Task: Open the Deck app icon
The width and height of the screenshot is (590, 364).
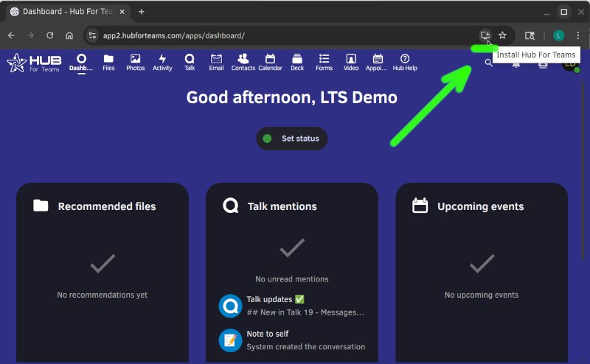Action: (x=297, y=63)
